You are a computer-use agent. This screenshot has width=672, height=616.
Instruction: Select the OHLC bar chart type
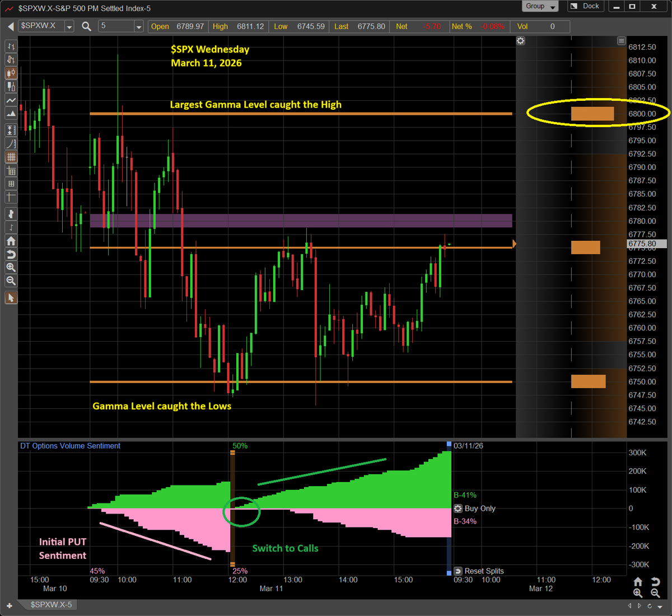11,46
